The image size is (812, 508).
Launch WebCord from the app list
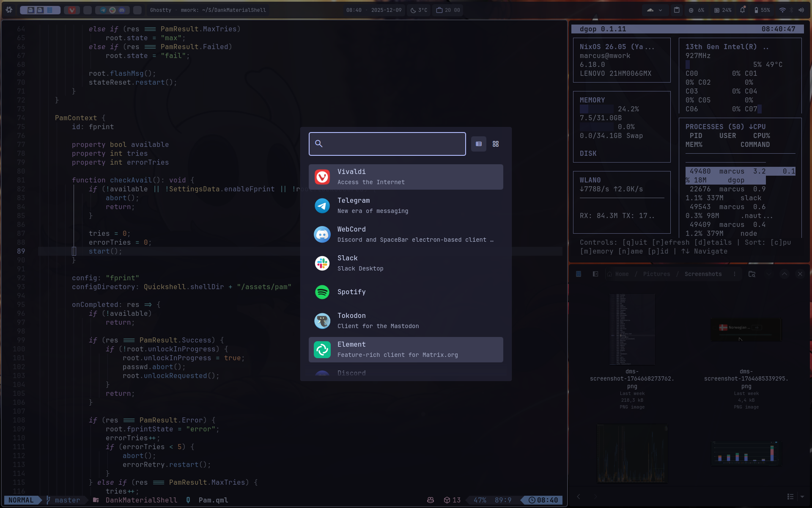pyautogui.click(x=406, y=235)
